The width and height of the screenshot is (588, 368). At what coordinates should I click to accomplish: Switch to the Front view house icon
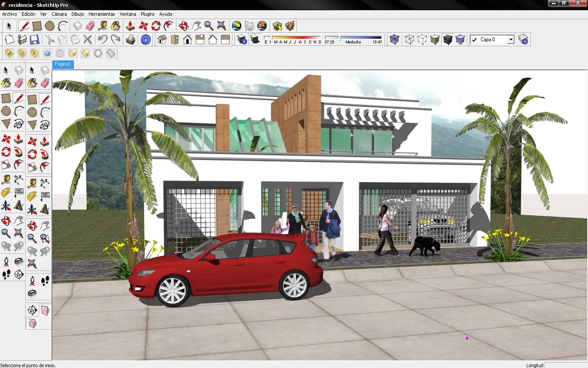click(187, 40)
